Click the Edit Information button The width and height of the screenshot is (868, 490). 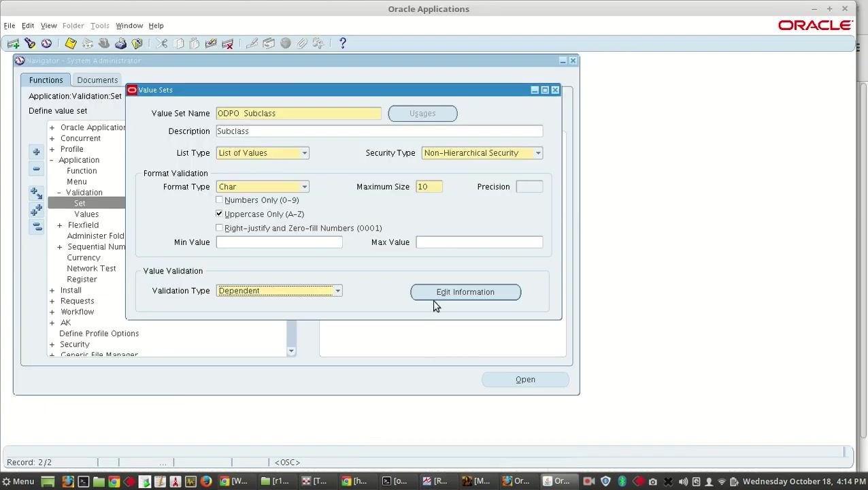pos(466,292)
